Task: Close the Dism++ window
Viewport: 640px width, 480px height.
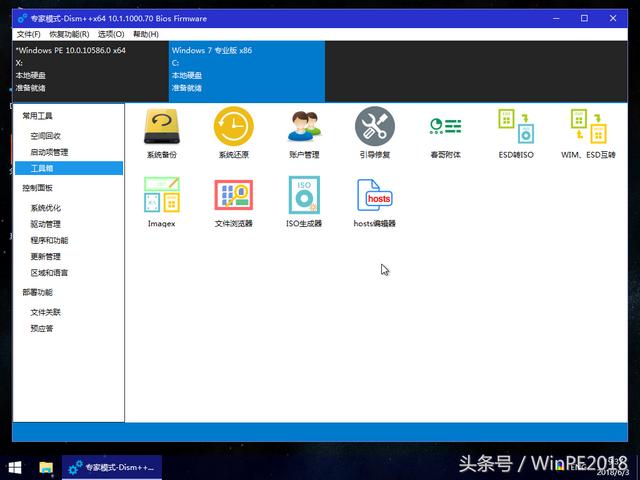Action: (x=613, y=18)
